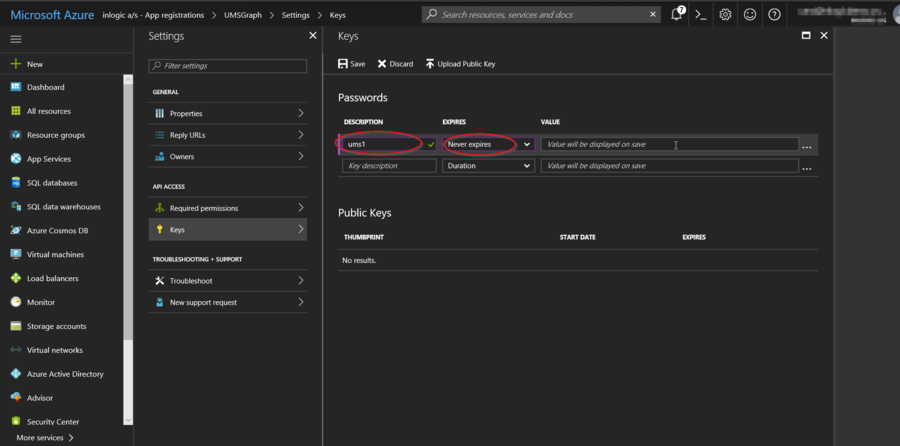The image size is (900, 446).
Task: Open the notifications bell icon
Action: point(677,15)
